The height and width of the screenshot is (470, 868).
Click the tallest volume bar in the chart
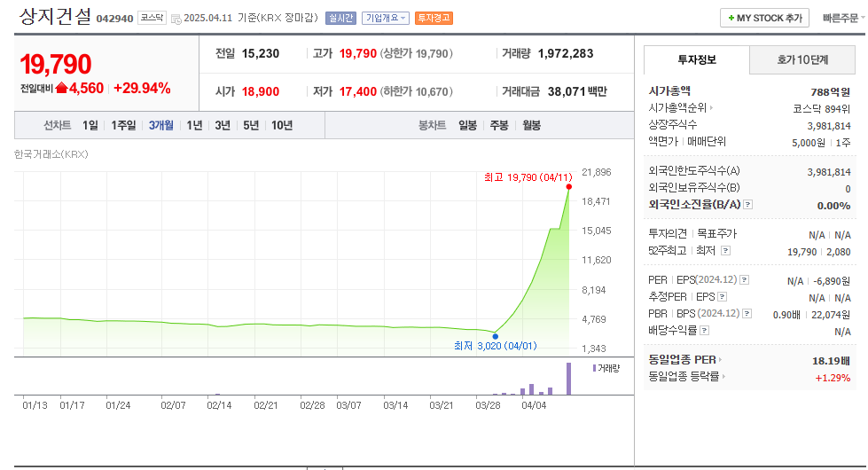tap(568, 379)
